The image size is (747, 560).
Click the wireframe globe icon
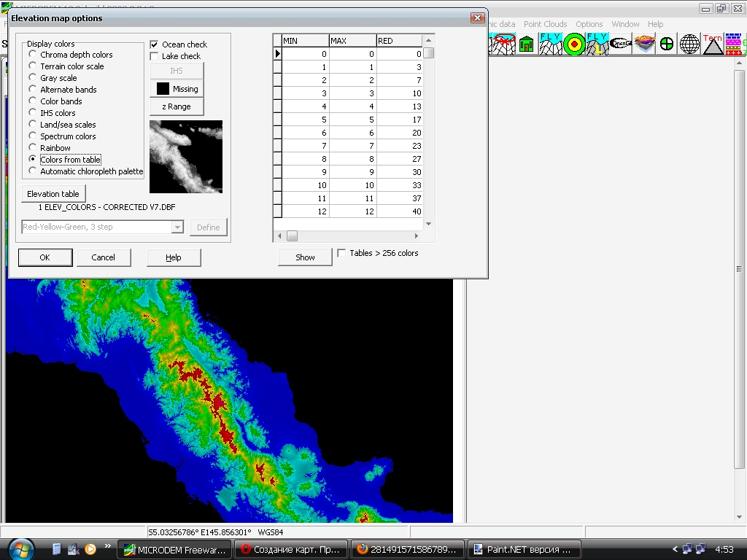pyautogui.click(x=689, y=44)
